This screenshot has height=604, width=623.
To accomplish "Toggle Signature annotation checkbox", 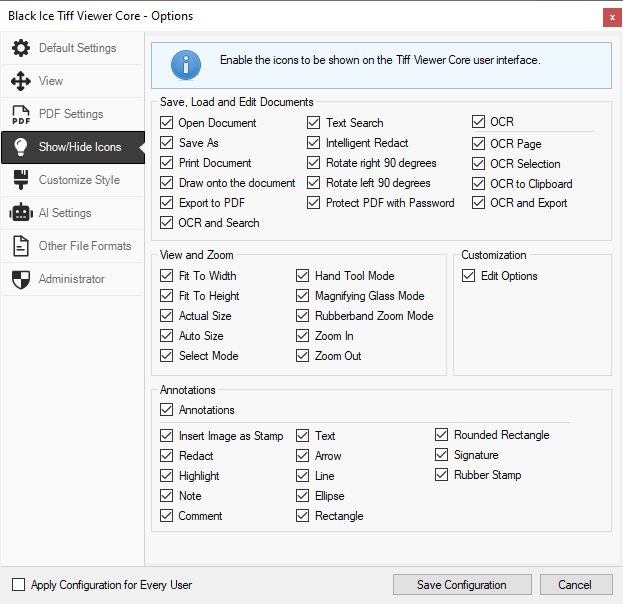I will pos(441,454).
